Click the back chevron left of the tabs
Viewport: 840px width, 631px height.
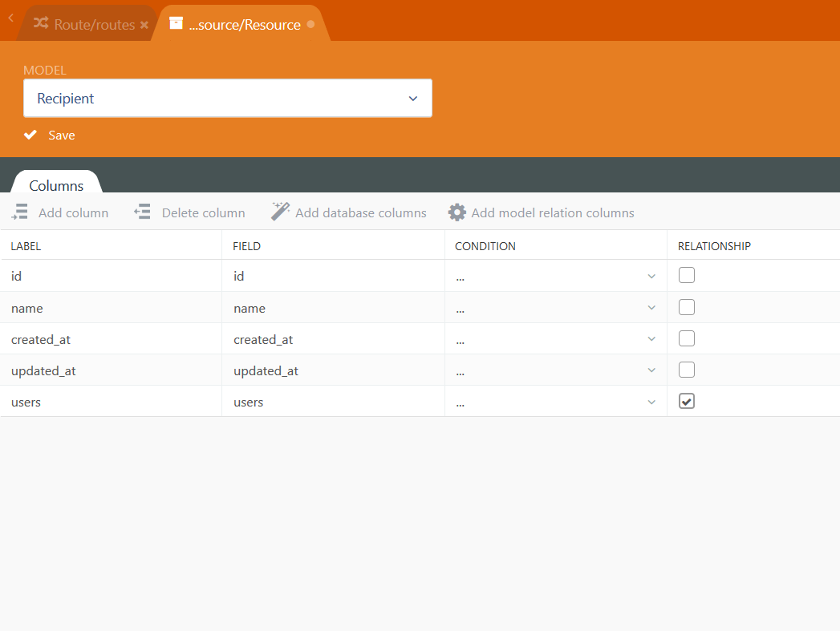pyautogui.click(x=10, y=18)
